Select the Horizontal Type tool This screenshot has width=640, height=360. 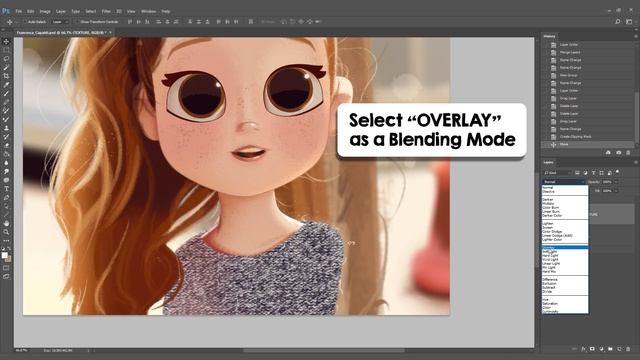[x=6, y=189]
